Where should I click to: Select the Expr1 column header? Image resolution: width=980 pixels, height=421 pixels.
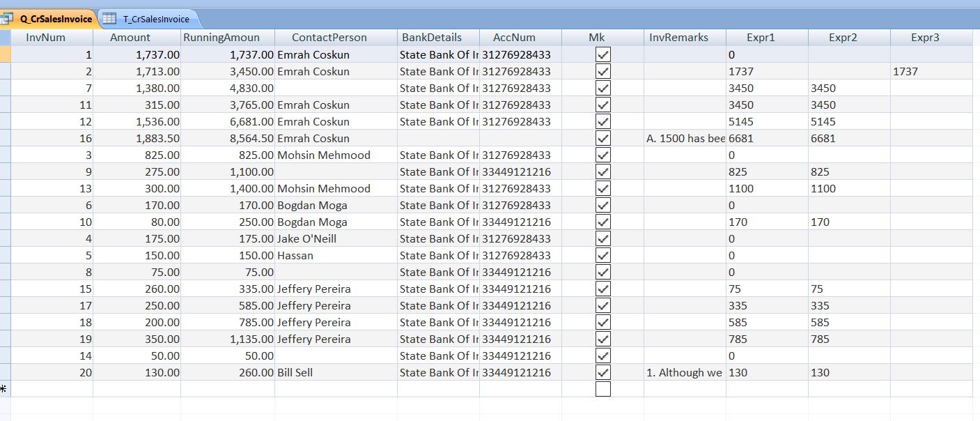pos(767,38)
